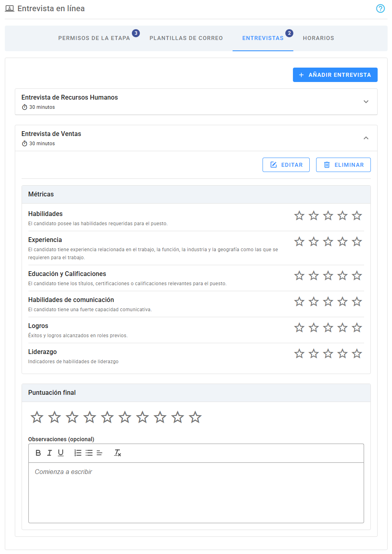This screenshot has width=392, height=554.
Task: Expand Entrevista de Recursos Humanos panel
Action: pyautogui.click(x=366, y=102)
